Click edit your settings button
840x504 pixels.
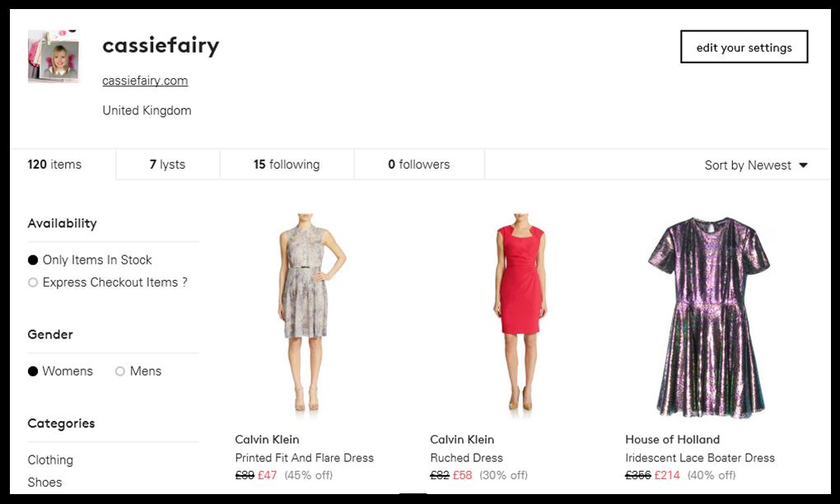(x=744, y=48)
